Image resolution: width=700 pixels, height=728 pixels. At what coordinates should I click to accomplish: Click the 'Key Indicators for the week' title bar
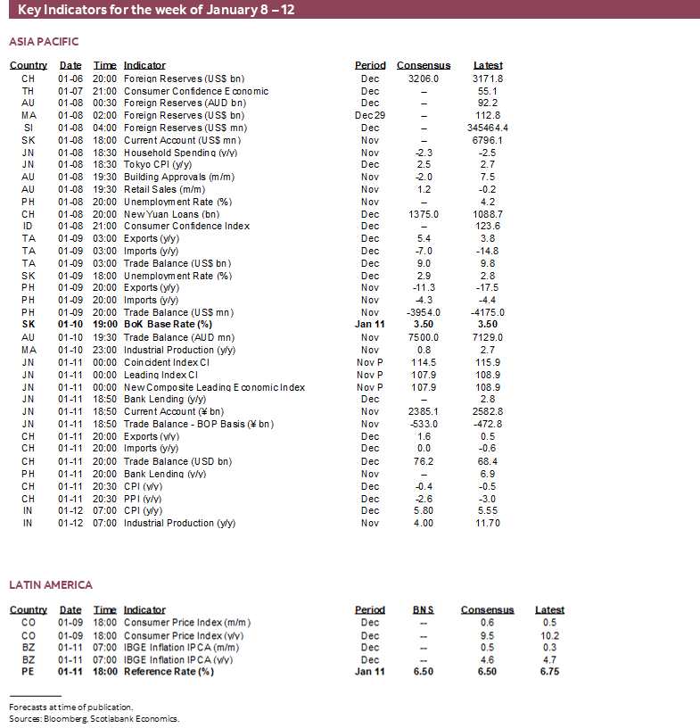(x=156, y=10)
